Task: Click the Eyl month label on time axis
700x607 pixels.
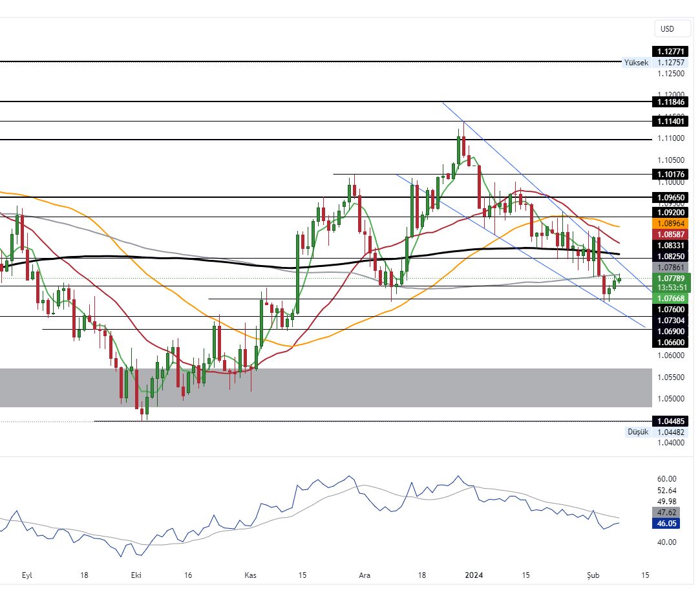Action: click(x=27, y=575)
